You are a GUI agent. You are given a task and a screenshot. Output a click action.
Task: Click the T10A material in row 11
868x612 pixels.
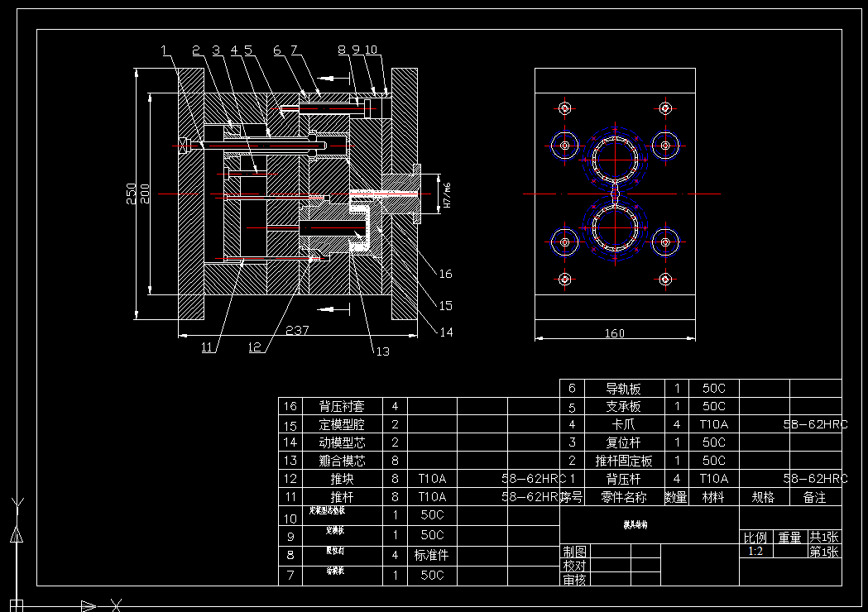pyautogui.click(x=432, y=497)
